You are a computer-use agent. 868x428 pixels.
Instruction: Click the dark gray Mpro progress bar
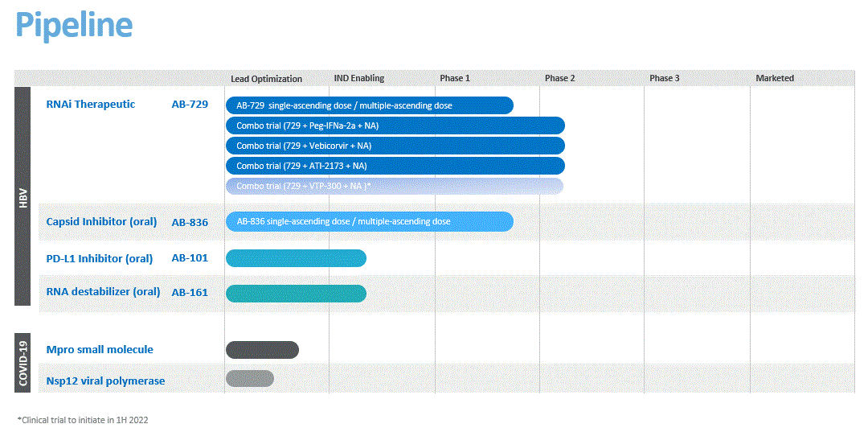(x=262, y=349)
